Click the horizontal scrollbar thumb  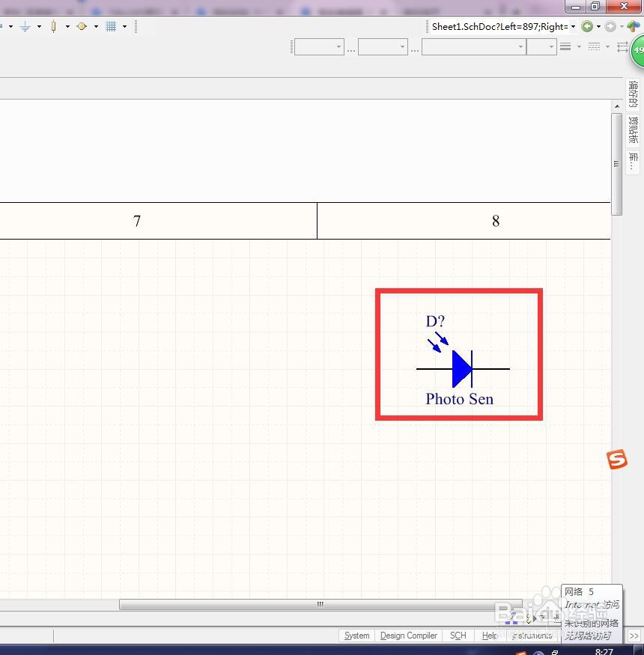click(x=321, y=604)
